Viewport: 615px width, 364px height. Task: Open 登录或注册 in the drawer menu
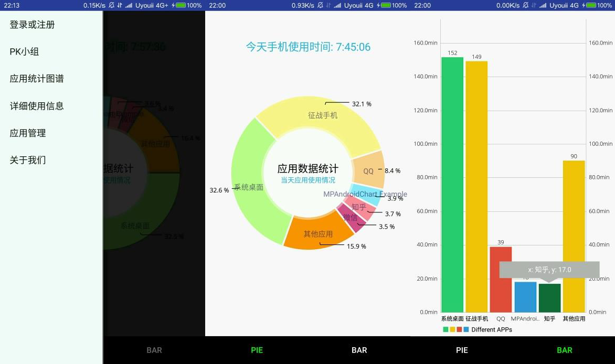click(32, 25)
